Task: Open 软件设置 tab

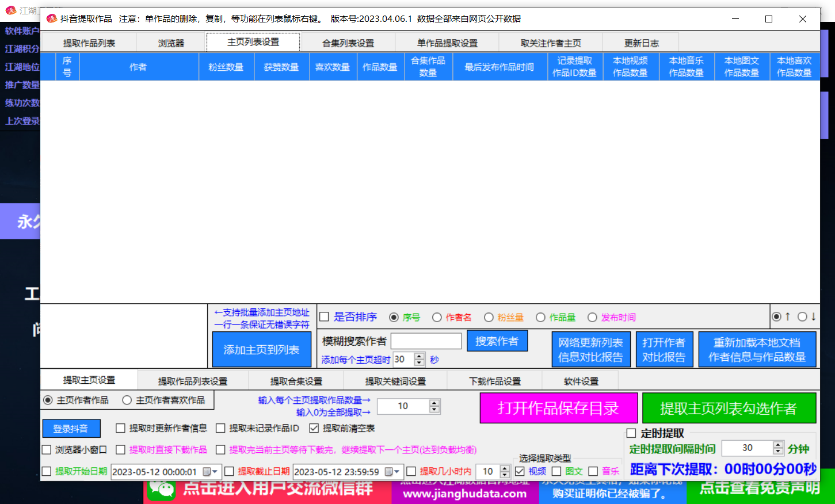Action: [581, 381]
